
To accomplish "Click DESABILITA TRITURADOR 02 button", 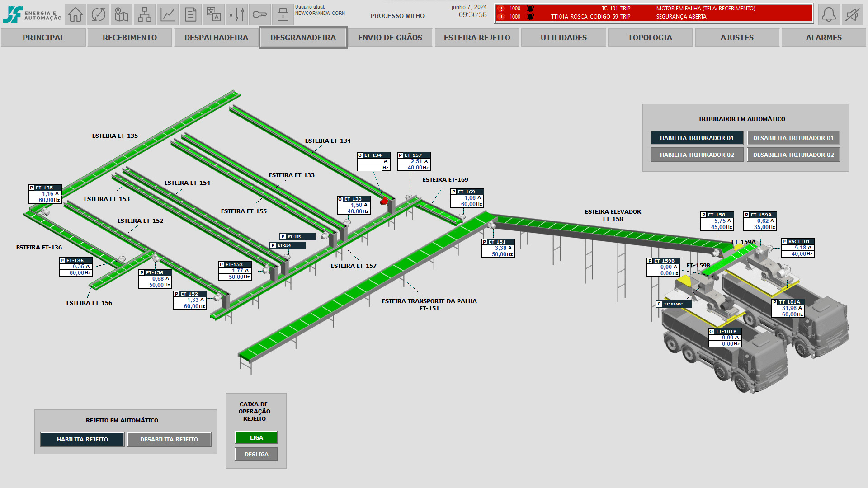I will (x=793, y=155).
